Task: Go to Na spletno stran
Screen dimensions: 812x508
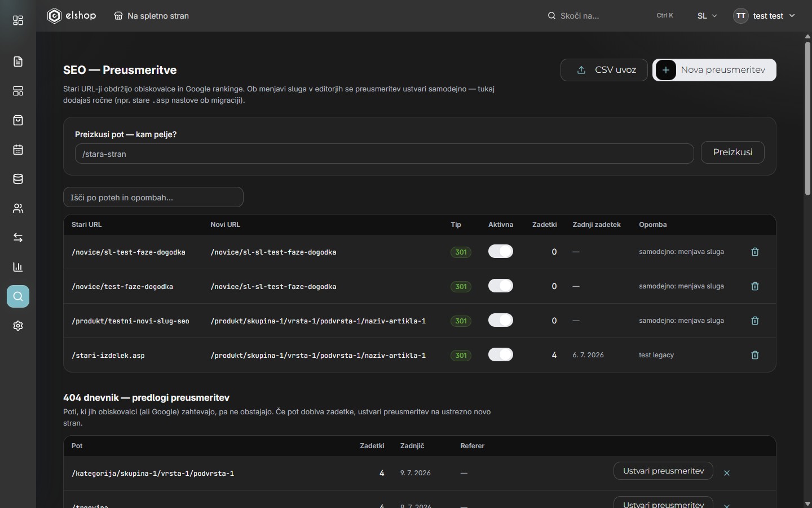Action: tap(152, 16)
